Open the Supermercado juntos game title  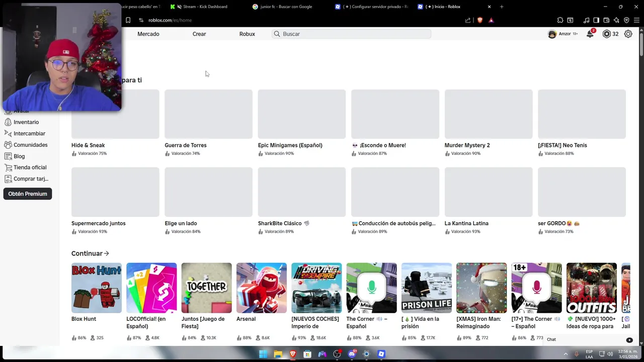[99, 223]
